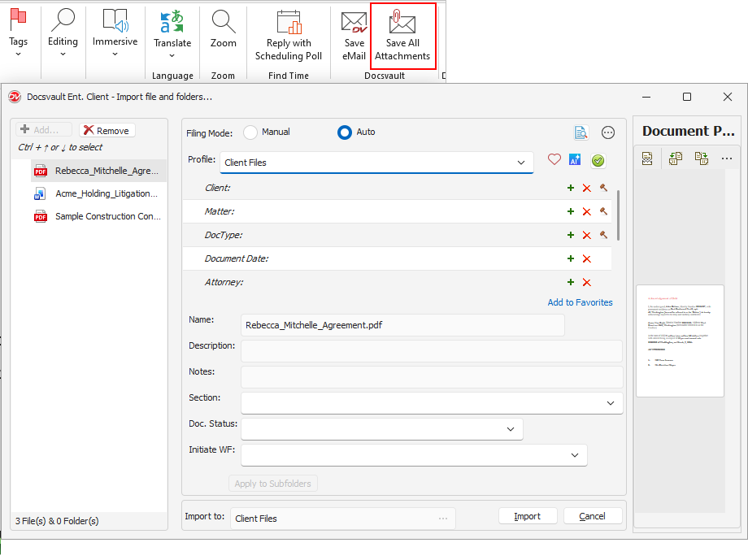Expand the Tags flag menu

pos(18,33)
